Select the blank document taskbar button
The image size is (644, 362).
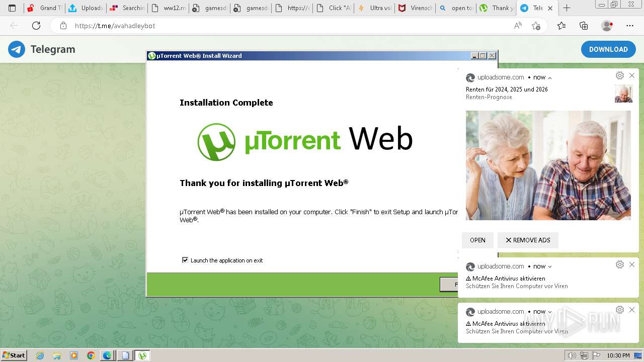tap(125, 355)
